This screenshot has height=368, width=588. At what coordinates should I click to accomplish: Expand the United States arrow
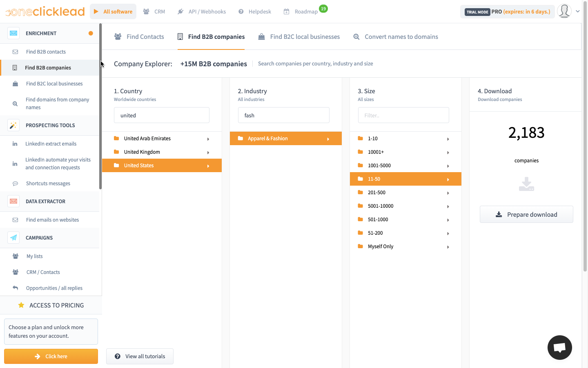(208, 166)
